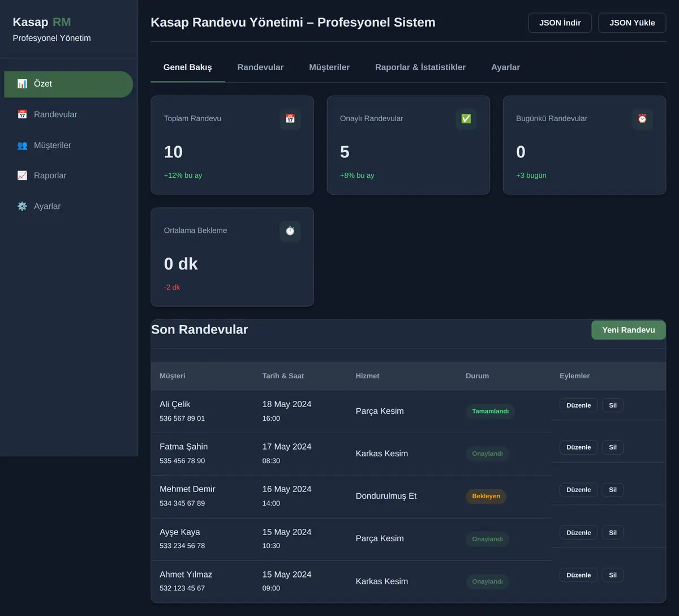Edit Ayşe Kaya's appointment with Düzenle
The width and height of the screenshot is (679, 616).
pyautogui.click(x=578, y=533)
